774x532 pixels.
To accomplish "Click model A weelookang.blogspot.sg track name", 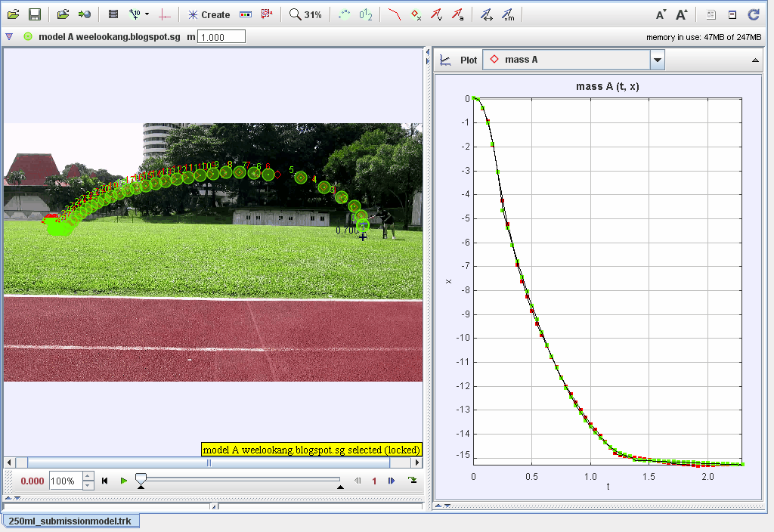I will [109, 36].
